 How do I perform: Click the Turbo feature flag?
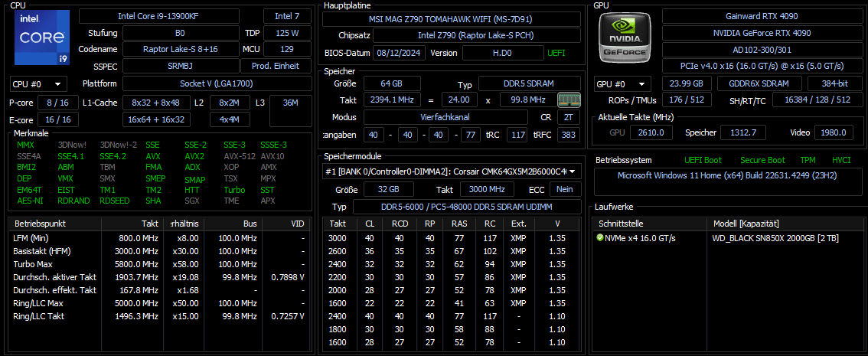coord(234,189)
